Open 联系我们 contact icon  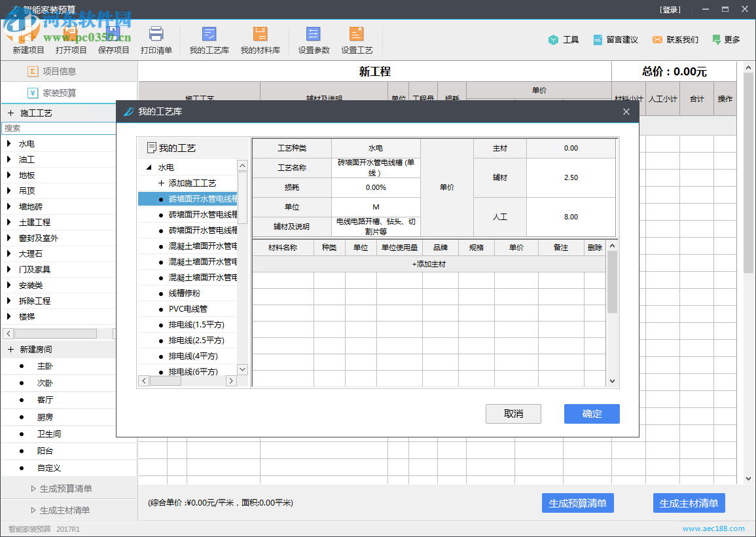674,39
